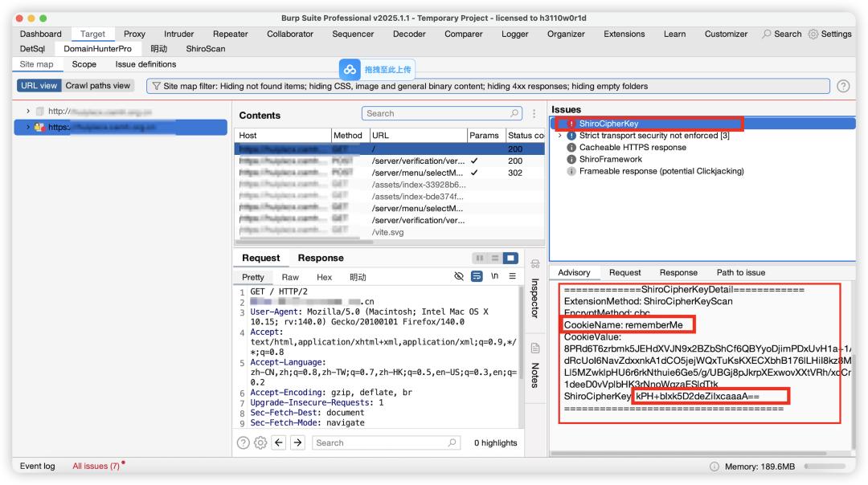Image resolution: width=868 pixels, height=485 pixels.
Task: Click the lock icon of https site node
Action: pos(39,127)
